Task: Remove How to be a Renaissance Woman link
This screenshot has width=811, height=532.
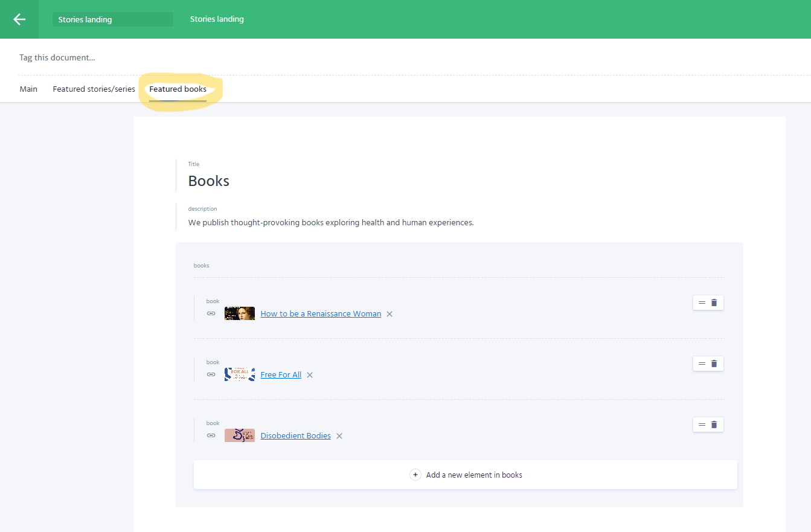Action: tap(389, 314)
